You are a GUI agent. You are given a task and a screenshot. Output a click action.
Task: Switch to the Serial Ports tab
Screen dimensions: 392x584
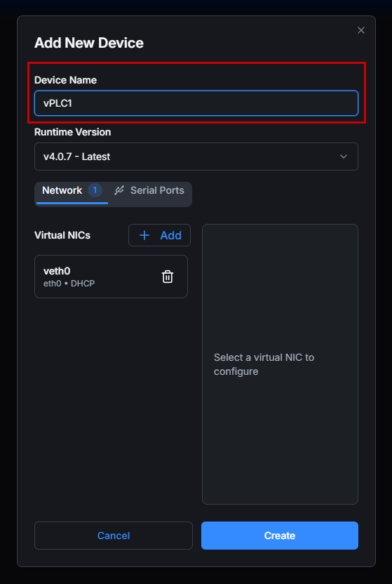tap(149, 190)
